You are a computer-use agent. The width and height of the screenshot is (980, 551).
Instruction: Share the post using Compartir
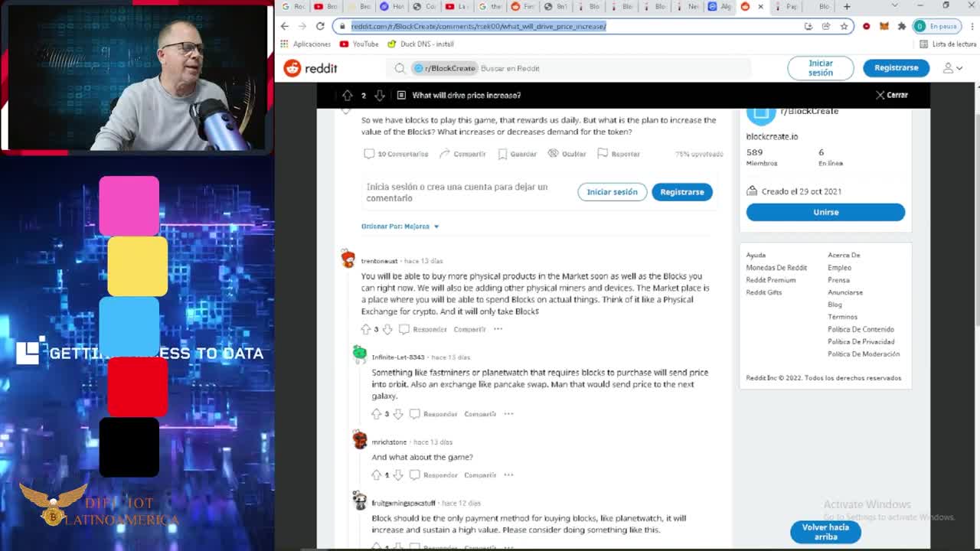[x=462, y=154]
